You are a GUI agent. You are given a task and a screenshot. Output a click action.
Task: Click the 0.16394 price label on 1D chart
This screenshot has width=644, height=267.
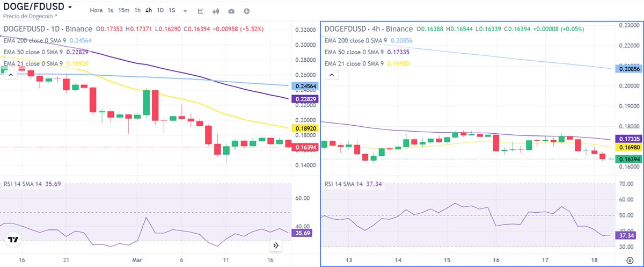(305, 147)
